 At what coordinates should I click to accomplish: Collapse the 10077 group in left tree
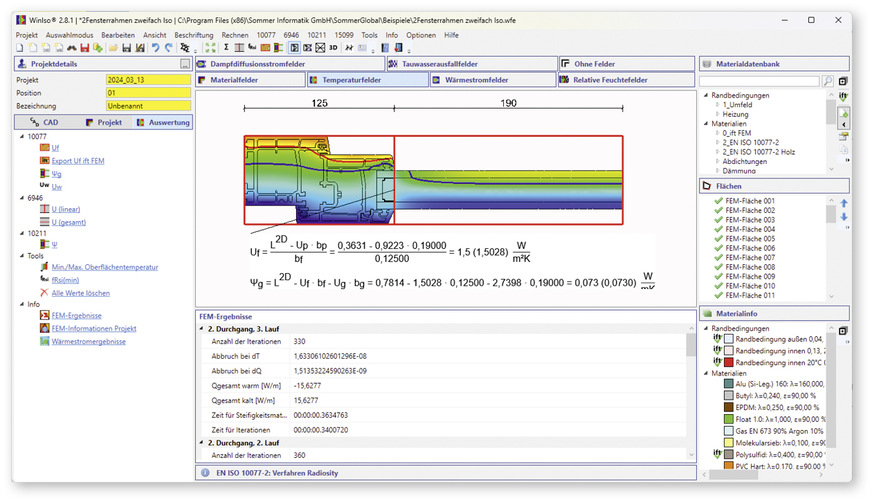pyautogui.click(x=22, y=136)
